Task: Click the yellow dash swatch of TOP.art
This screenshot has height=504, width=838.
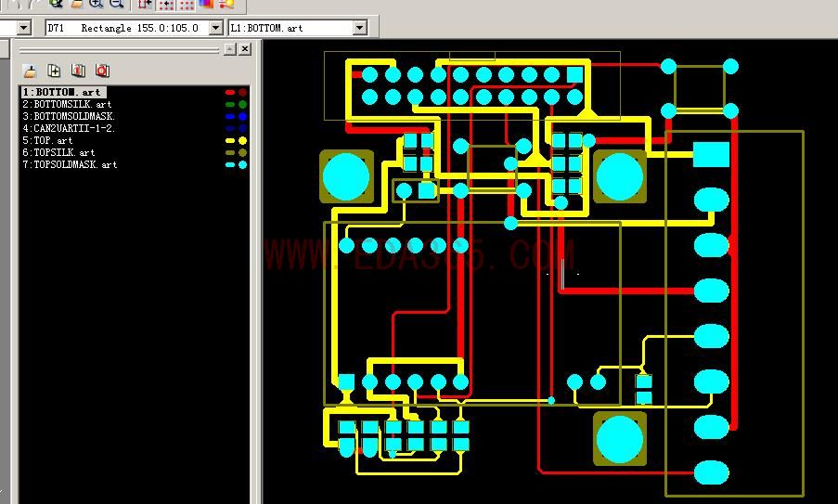Action: 230,140
